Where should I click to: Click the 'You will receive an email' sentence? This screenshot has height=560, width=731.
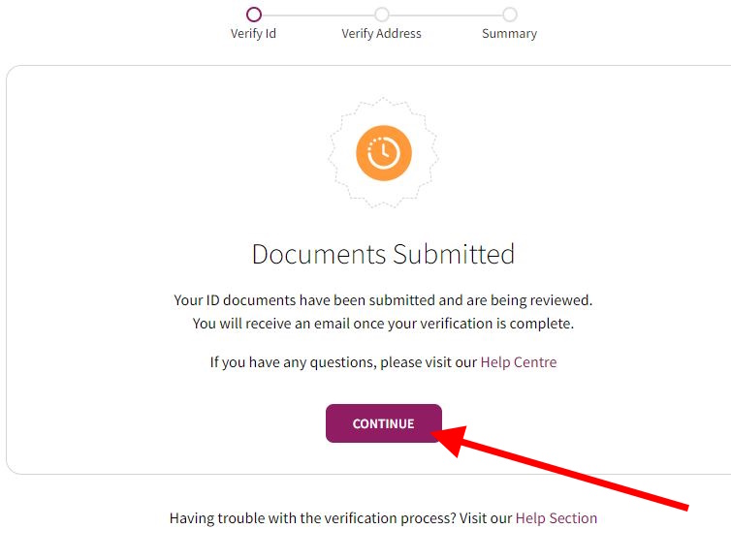383,324
